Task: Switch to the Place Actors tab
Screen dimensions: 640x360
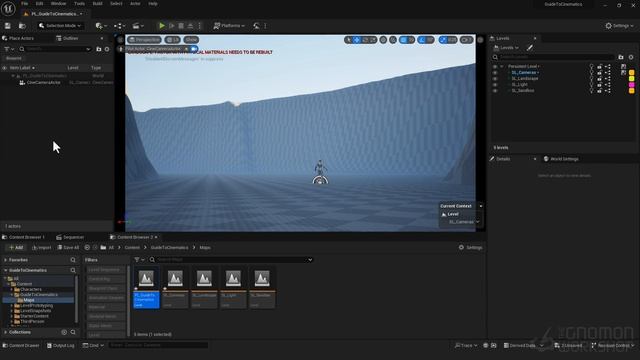Action: click(18, 38)
